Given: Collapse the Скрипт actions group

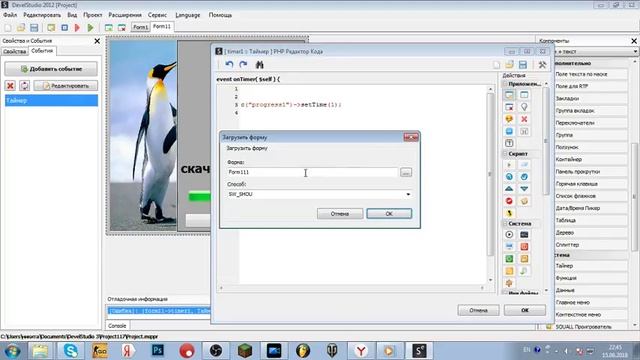Looking at the screenshot, I should [505, 154].
